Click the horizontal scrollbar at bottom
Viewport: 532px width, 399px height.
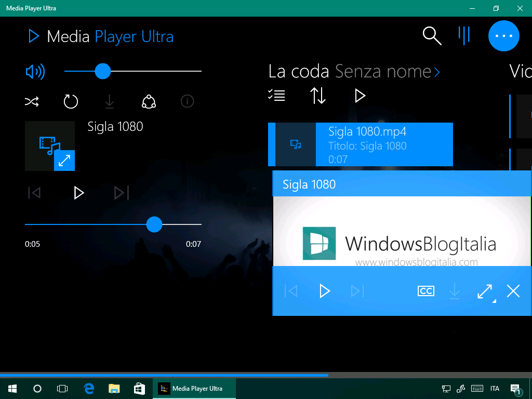click(164, 375)
